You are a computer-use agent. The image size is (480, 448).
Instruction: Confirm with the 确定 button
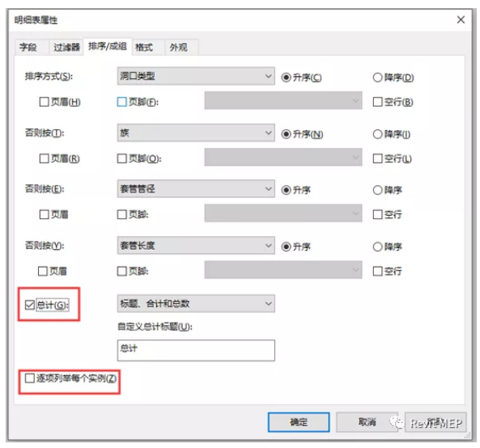tap(299, 422)
